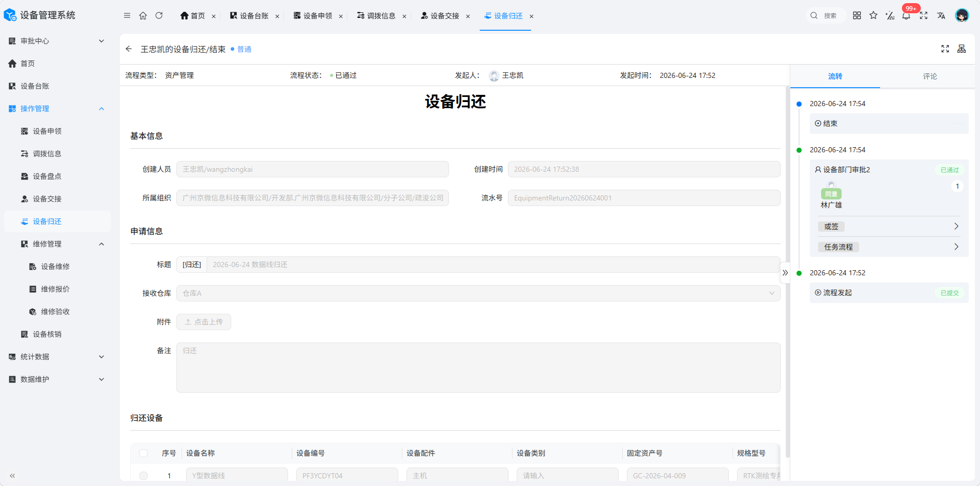
Task: Click the 王忠凯 initiator avatar
Action: click(494, 76)
